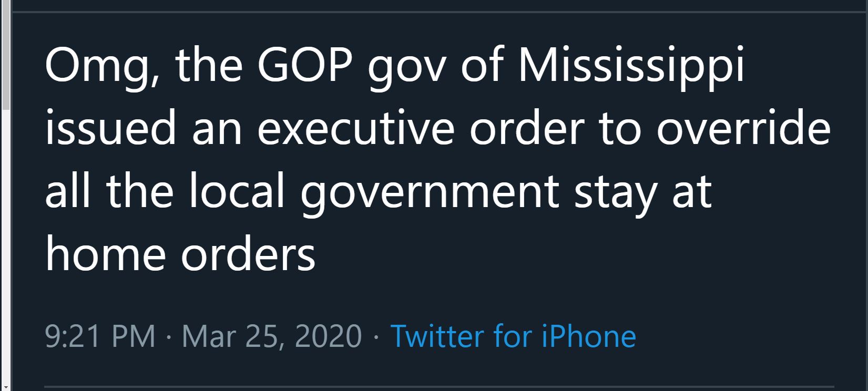Click empty area right of home orders
Image resolution: width=868 pixels, height=391 pixels.
(x=578, y=254)
